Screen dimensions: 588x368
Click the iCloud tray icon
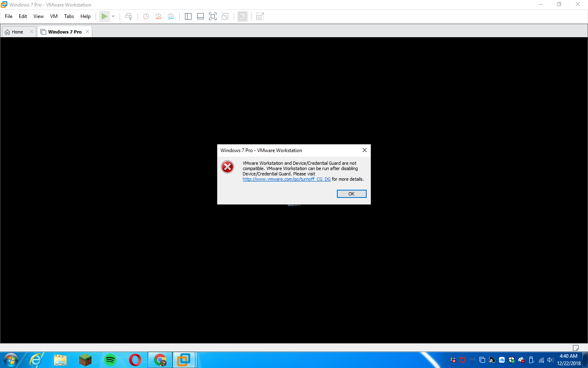coord(502,360)
